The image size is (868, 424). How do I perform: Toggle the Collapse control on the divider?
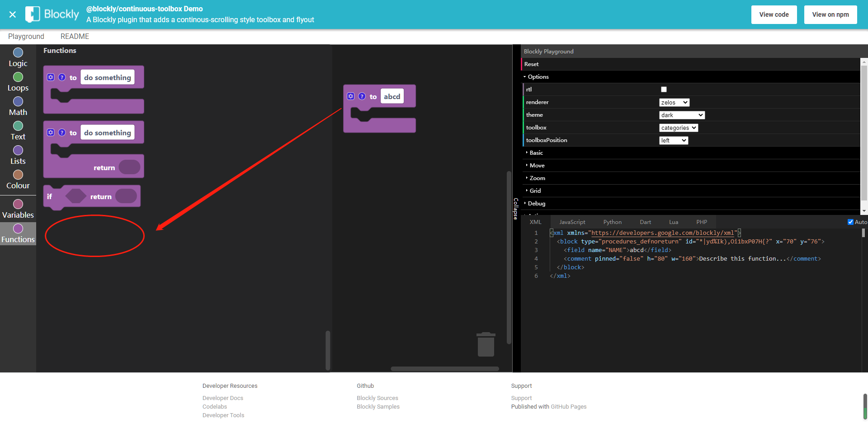[516, 208]
